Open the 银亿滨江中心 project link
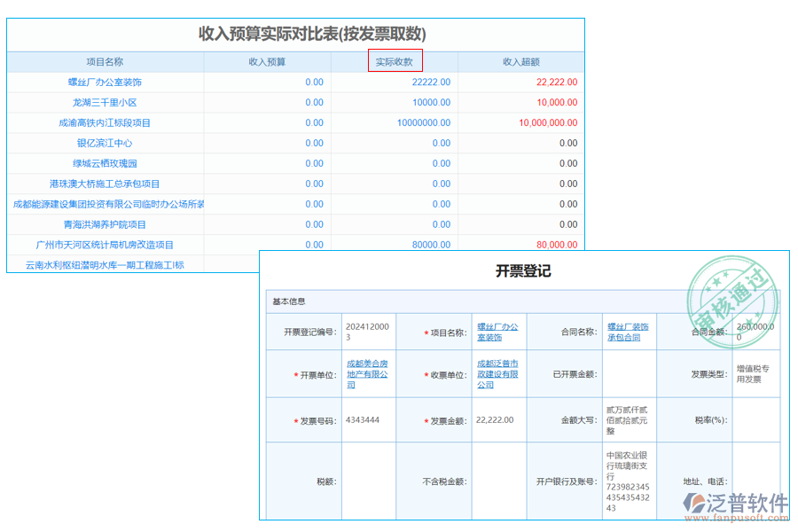 (x=105, y=143)
